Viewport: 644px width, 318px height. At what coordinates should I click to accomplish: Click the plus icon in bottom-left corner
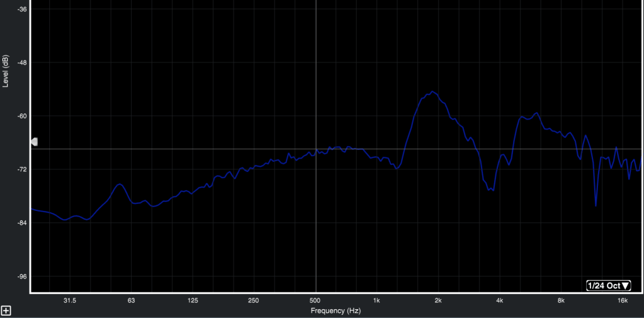pyautogui.click(x=6, y=310)
